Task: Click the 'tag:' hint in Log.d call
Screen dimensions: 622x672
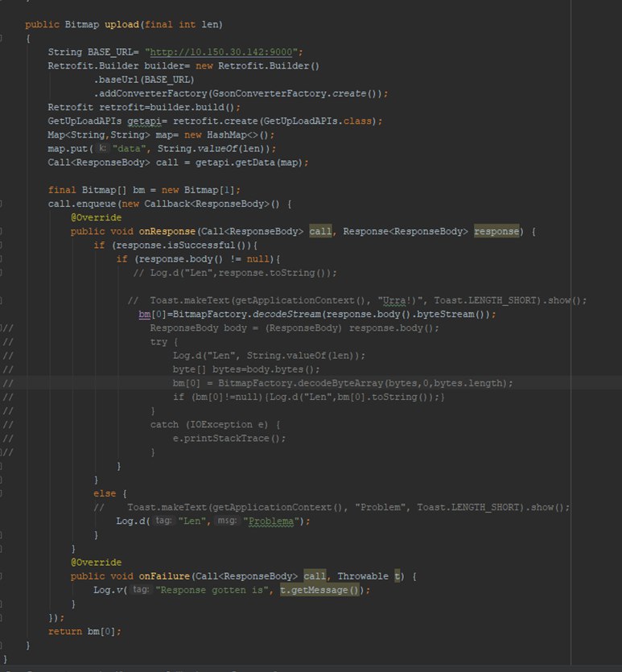Action: point(163,521)
